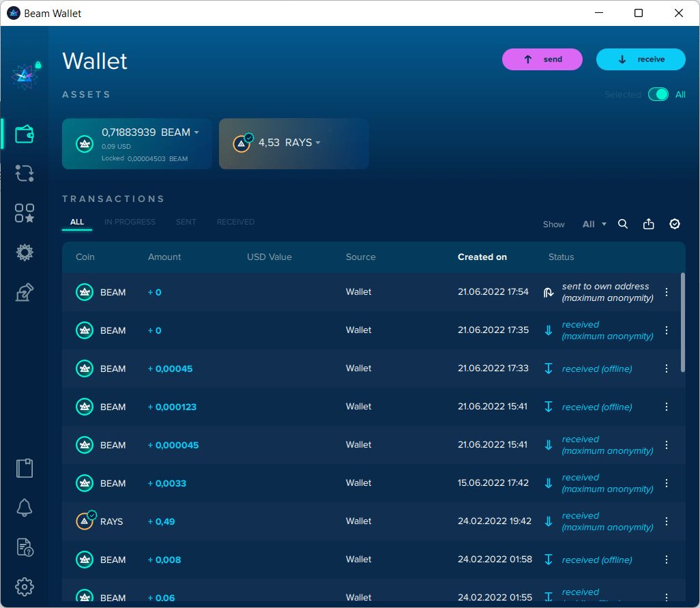The image size is (700, 608).
Task: Open the Atomic Swaps sidebar icon
Action: pyautogui.click(x=25, y=173)
